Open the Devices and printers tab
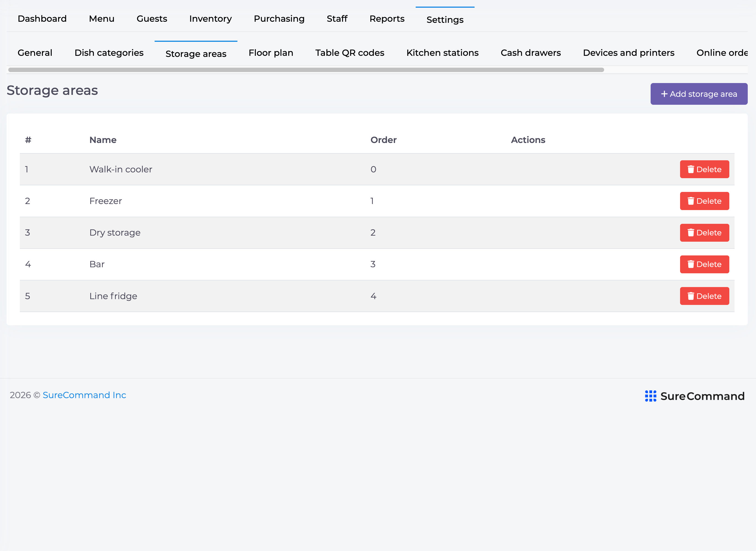The image size is (756, 551). (629, 53)
